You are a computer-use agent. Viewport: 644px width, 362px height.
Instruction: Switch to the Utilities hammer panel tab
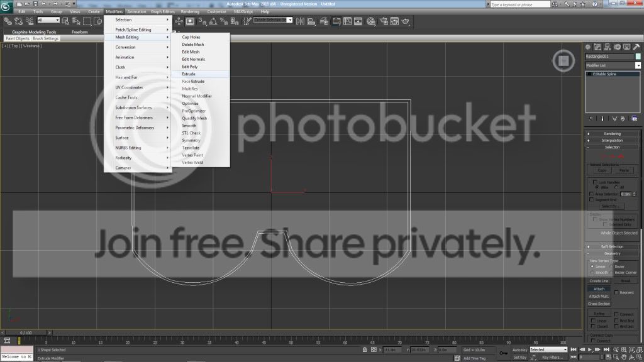point(636,47)
